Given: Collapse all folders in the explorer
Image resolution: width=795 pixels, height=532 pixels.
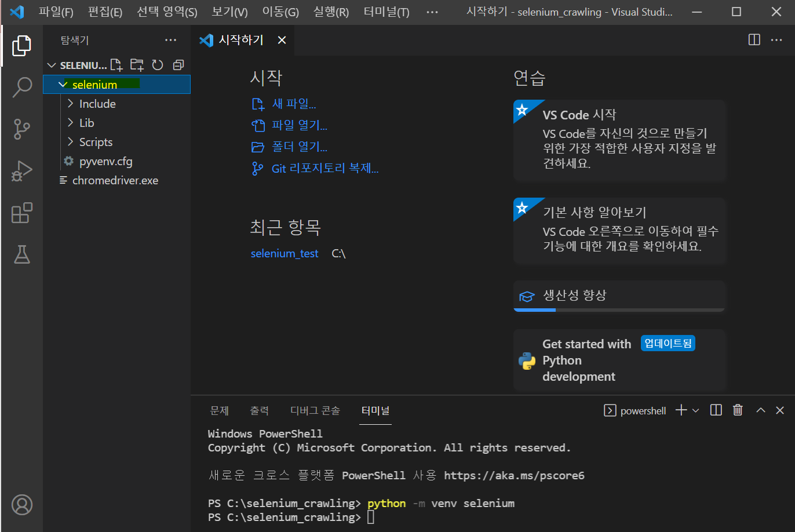Looking at the screenshot, I should coord(178,65).
